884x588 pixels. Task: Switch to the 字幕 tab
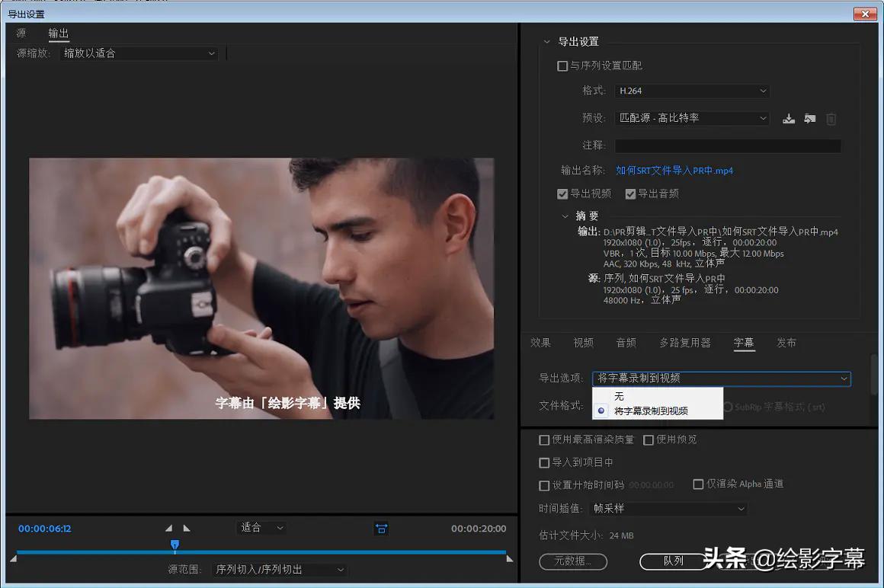[x=744, y=343]
